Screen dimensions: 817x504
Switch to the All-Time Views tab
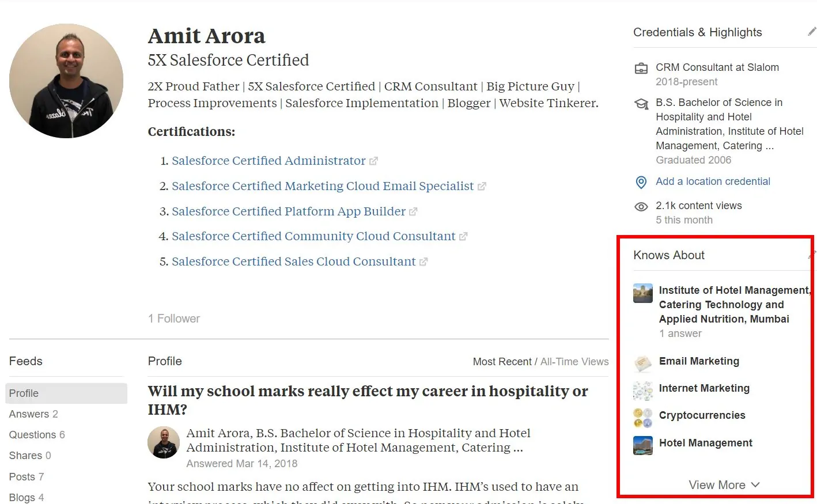pyautogui.click(x=574, y=362)
